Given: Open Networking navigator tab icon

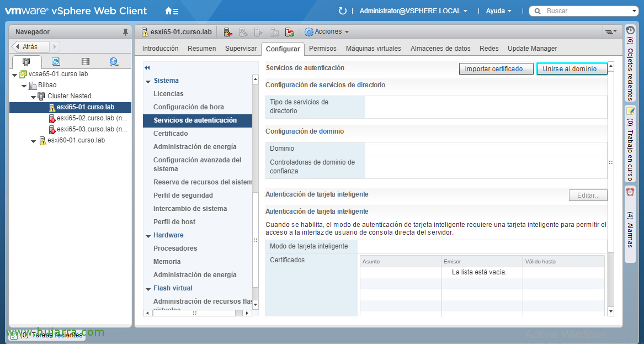Looking at the screenshot, I should [114, 62].
